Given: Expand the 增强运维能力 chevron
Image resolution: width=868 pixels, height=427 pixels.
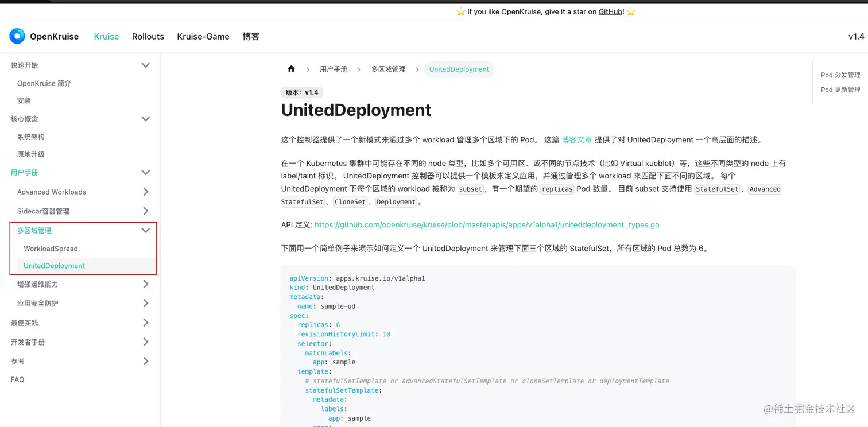Looking at the screenshot, I should tap(146, 284).
